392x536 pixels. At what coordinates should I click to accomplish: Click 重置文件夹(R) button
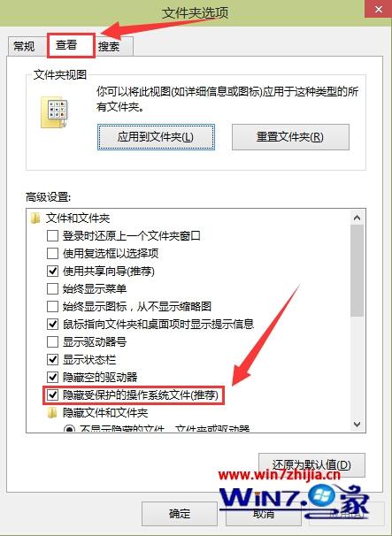[290, 137]
